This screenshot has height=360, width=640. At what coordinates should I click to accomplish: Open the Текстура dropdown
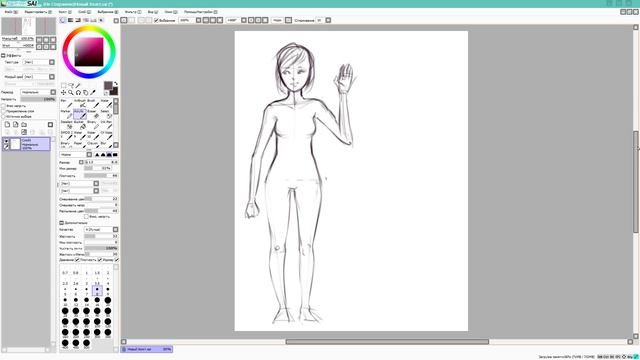pos(52,62)
